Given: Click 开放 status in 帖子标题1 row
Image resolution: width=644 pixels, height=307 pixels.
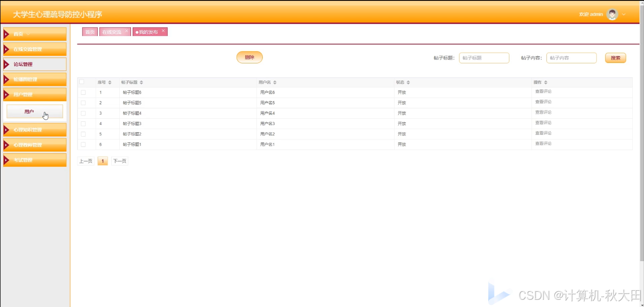Looking at the screenshot, I should 402,144.
